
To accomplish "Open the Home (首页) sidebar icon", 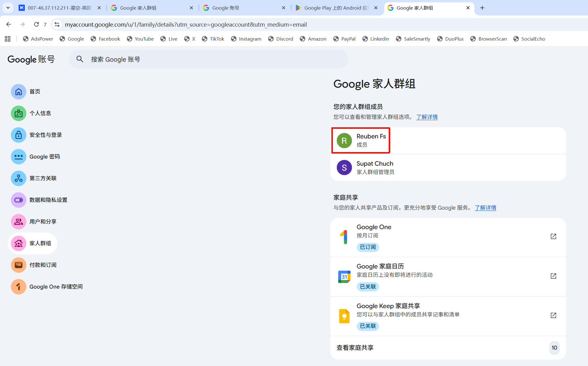I will (x=19, y=92).
